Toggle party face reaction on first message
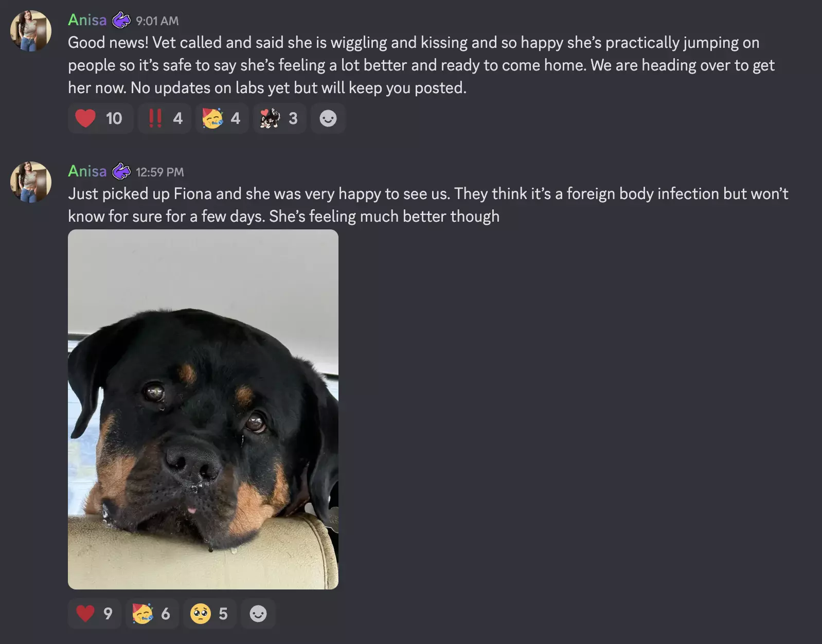 pos(222,118)
